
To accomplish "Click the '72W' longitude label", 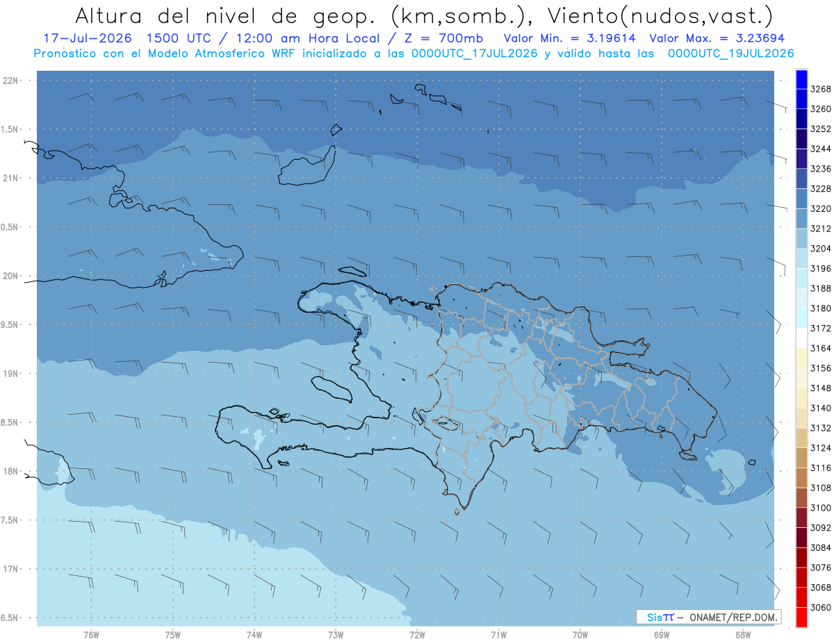I will [418, 635].
